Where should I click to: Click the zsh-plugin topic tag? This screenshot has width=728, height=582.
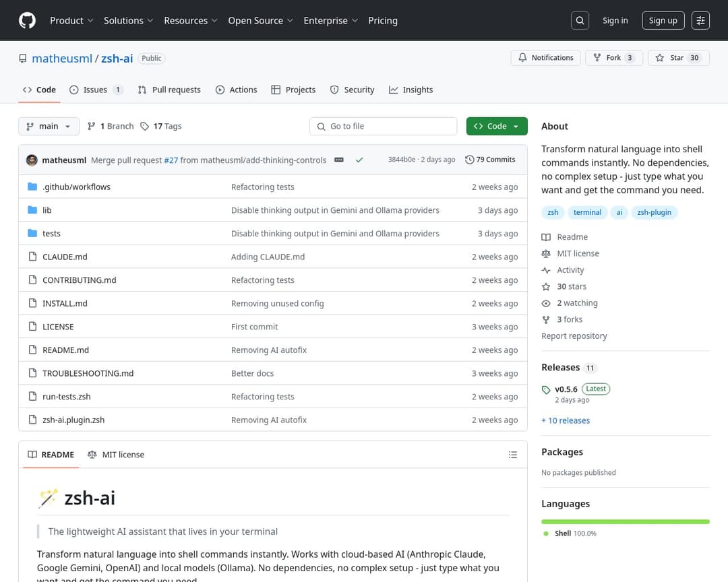pyautogui.click(x=654, y=213)
